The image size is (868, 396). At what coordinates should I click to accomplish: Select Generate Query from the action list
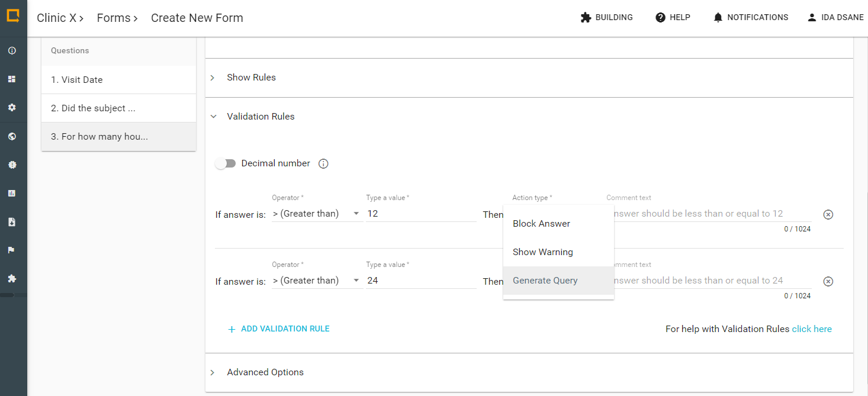[545, 281]
